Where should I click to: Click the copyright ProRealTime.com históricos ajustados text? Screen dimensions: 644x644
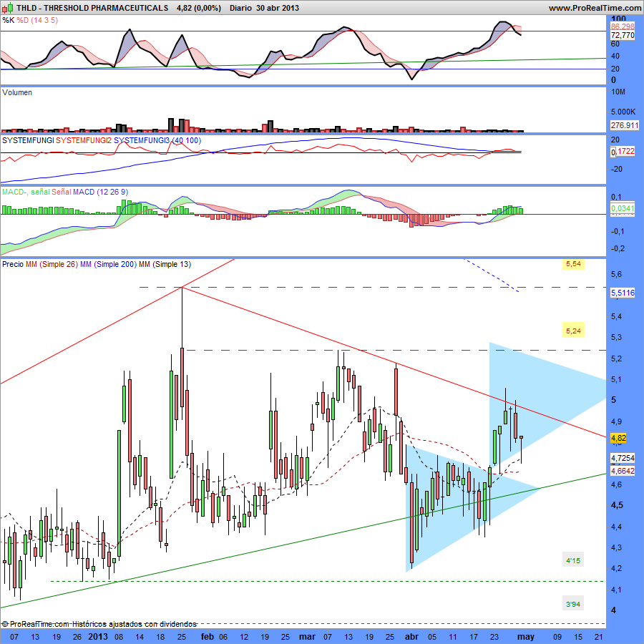[99, 624]
